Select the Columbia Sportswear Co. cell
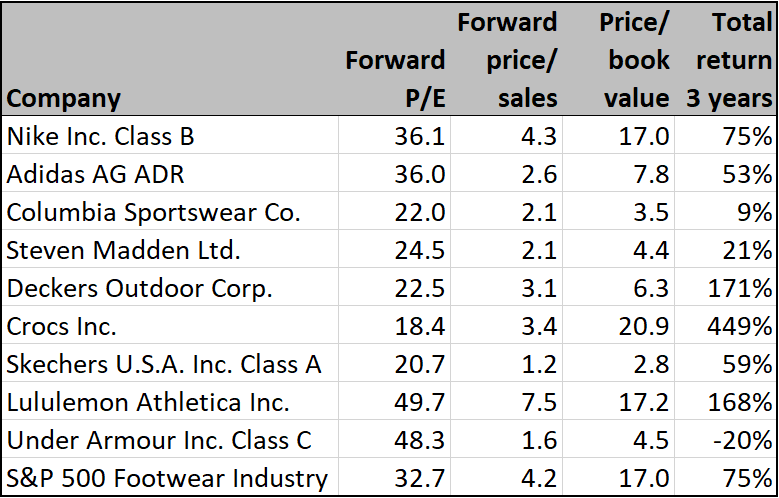The image size is (779, 498). [140, 212]
